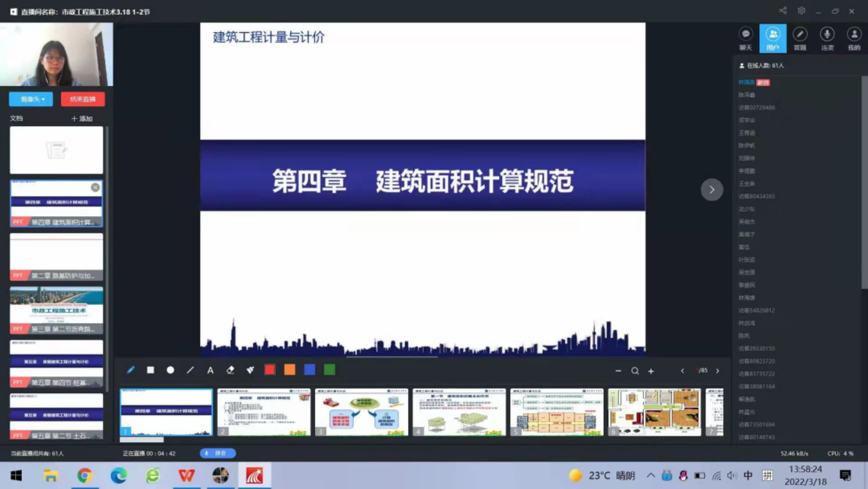Remove the 第四章 PPT with its X

(95, 187)
